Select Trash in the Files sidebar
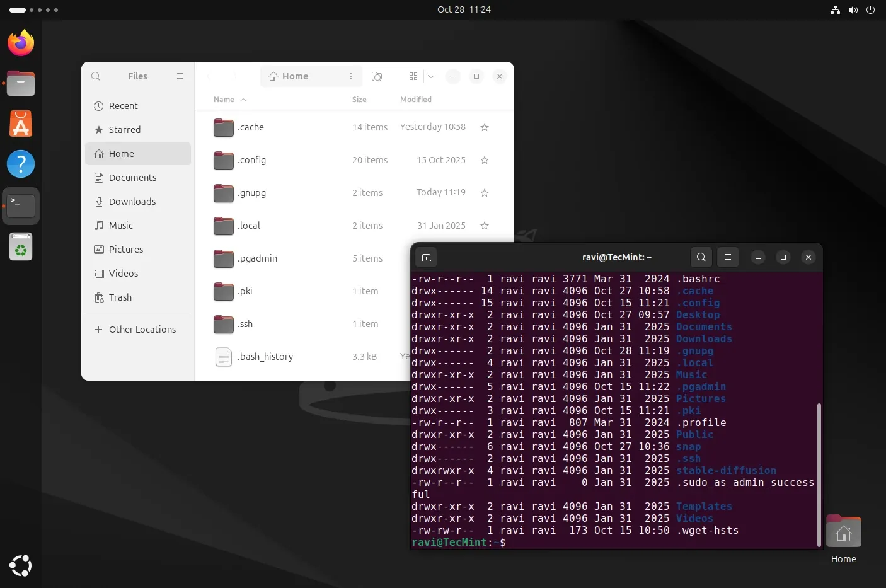This screenshot has width=886, height=588. 120,297
